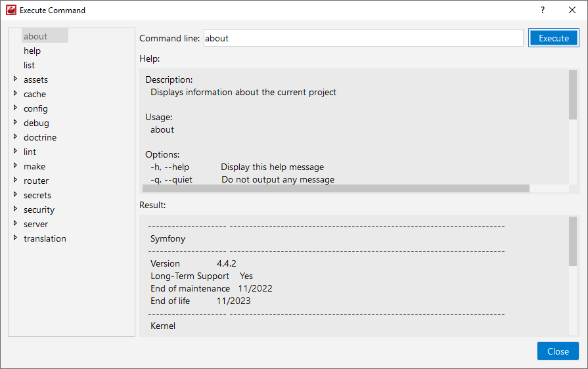588x369 pixels.
Task: Click the 'Do not output any message' text
Action: tap(278, 179)
